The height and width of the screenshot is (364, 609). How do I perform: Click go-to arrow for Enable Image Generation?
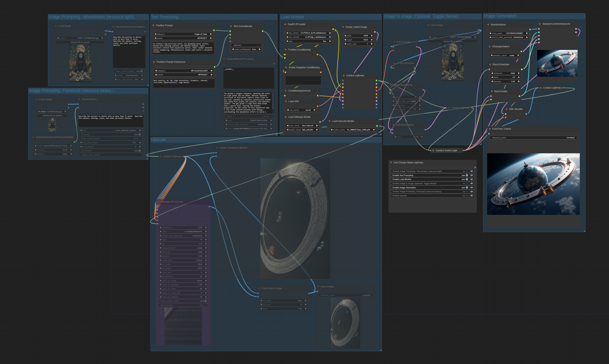[471, 188]
